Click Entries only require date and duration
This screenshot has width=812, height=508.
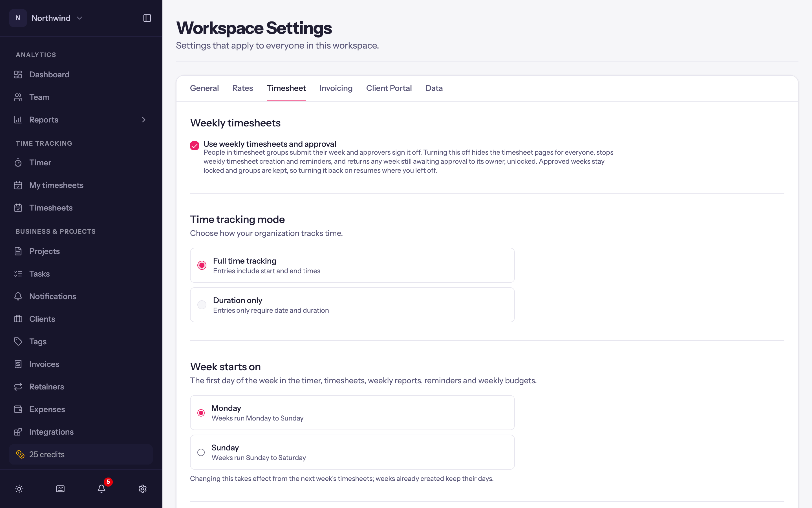pyautogui.click(x=271, y=310)
